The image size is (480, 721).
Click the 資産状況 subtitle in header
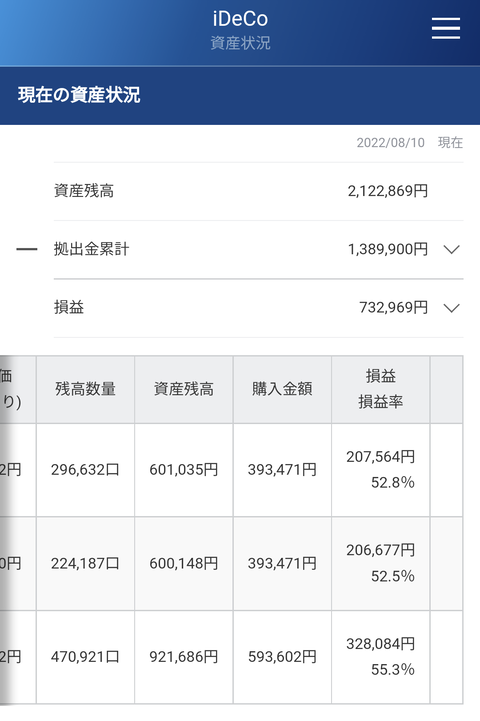coord(240,43)
